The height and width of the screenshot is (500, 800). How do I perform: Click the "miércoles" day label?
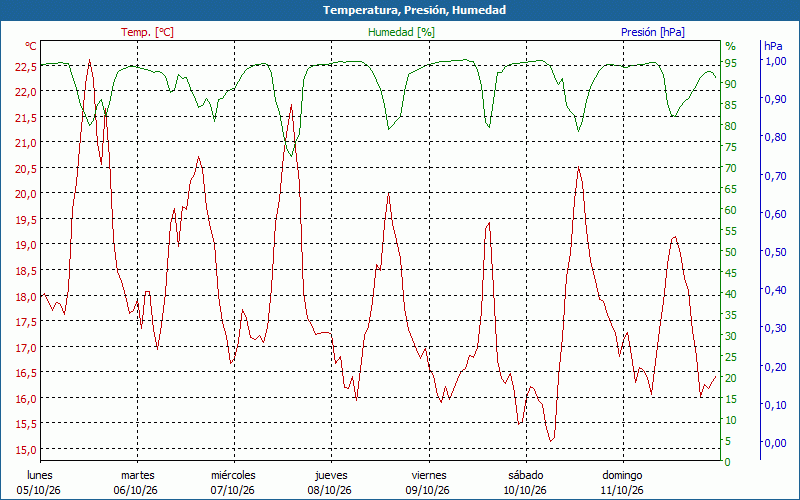coord(233,475)
